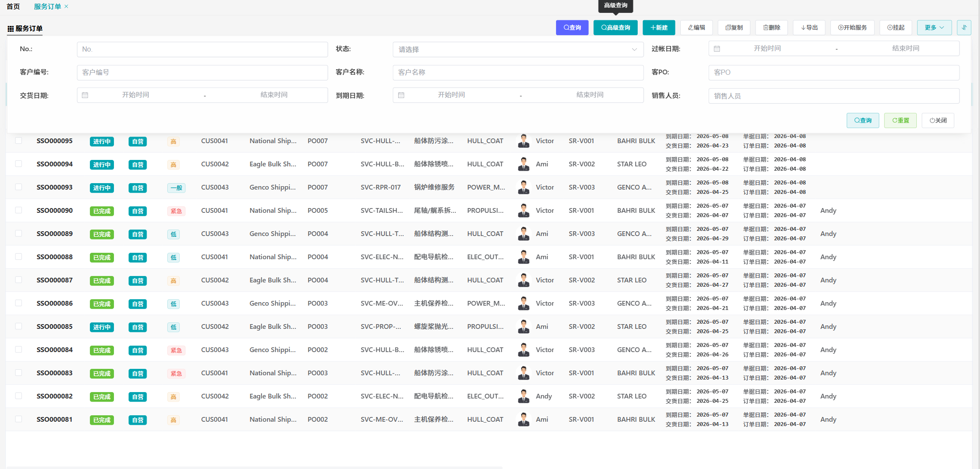Viewport: 980px width, 469px height.
Task: Click the 删除 trash button
Action: coord(771,28)
